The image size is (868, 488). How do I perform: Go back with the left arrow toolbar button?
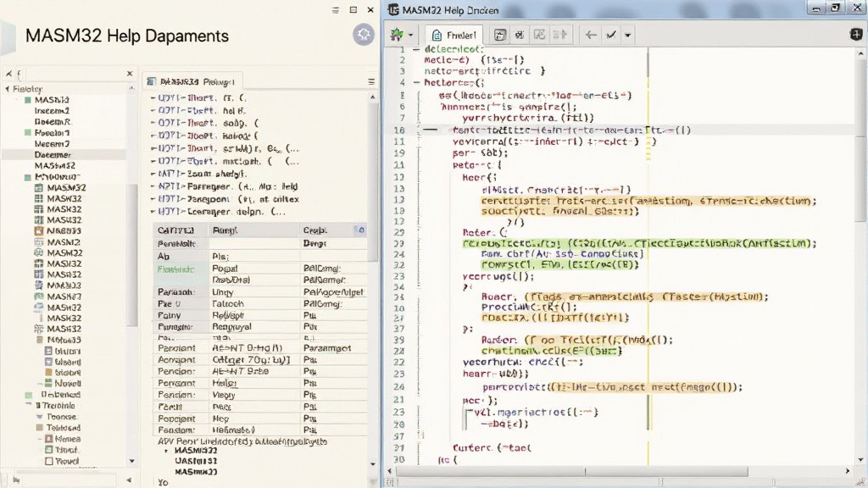[x=591, y=35]
